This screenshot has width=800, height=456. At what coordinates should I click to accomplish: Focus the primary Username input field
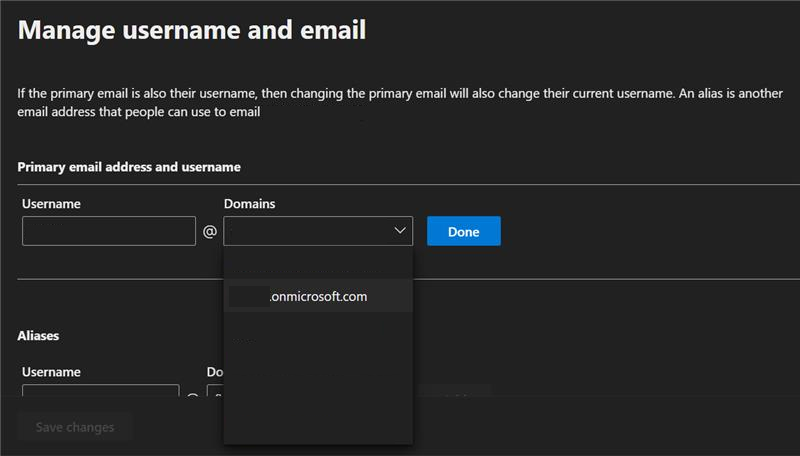click(x=109, y=231)
